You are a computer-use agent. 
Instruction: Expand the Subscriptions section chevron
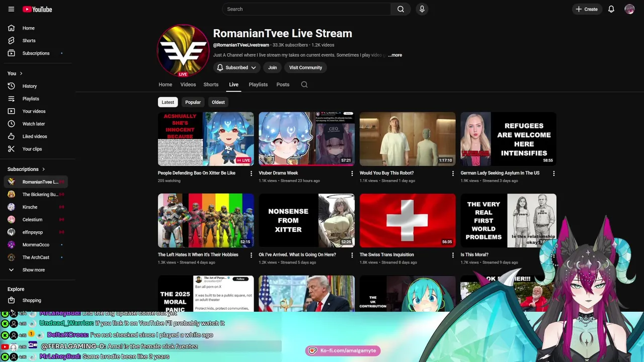point(43,169)
